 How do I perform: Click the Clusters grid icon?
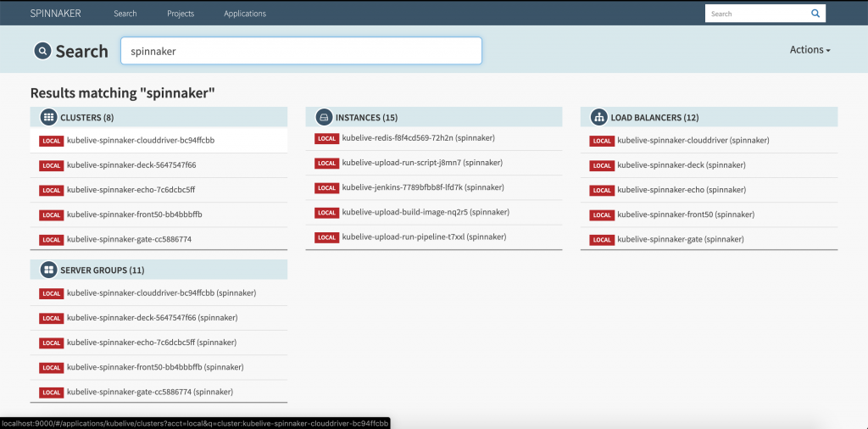coord(48,117)
